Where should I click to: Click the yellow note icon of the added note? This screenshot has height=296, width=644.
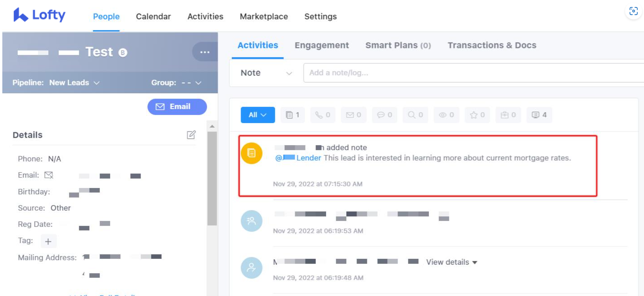(251, 153)
